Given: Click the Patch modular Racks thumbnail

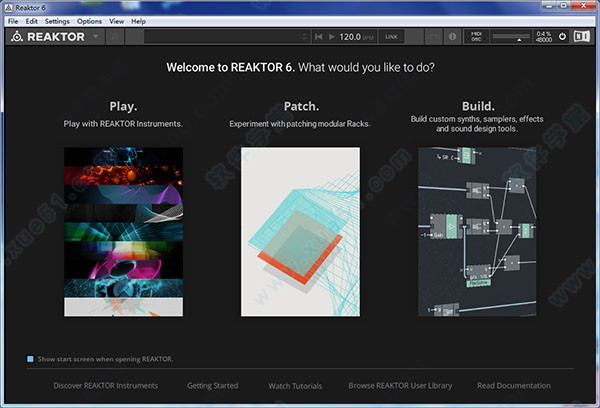Looking at the screenshot, I should pyautogui.click(x=300, y=232).
